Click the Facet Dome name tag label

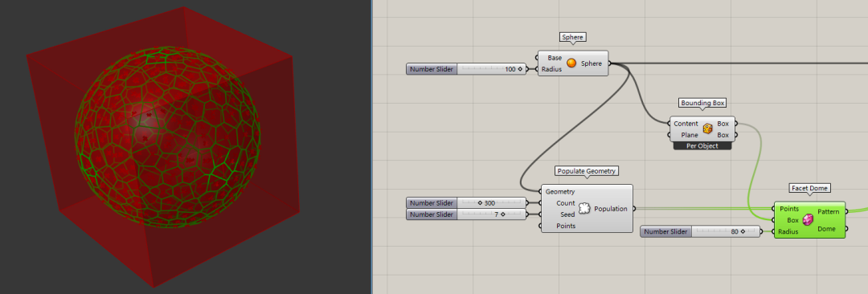pyautogui.click(x=810, y=188)
